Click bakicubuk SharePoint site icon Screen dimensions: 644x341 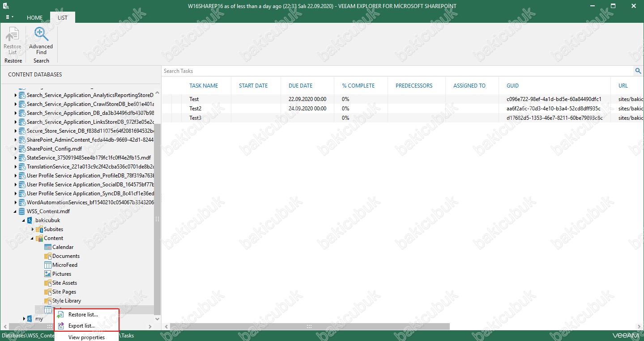coord(30,220)
